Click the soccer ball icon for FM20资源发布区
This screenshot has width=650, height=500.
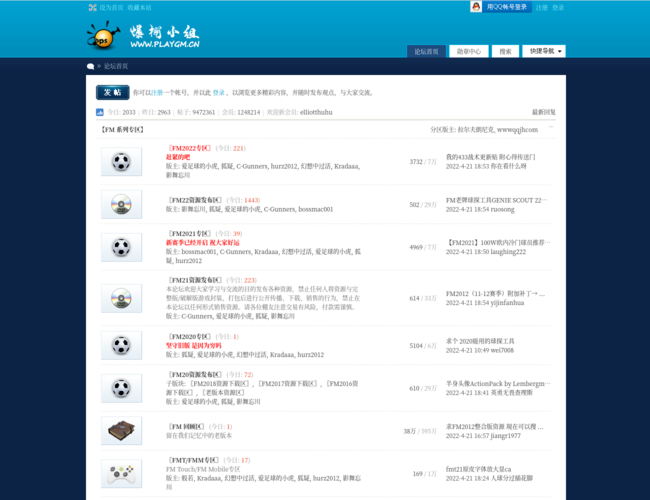click(x=121, y=388)
